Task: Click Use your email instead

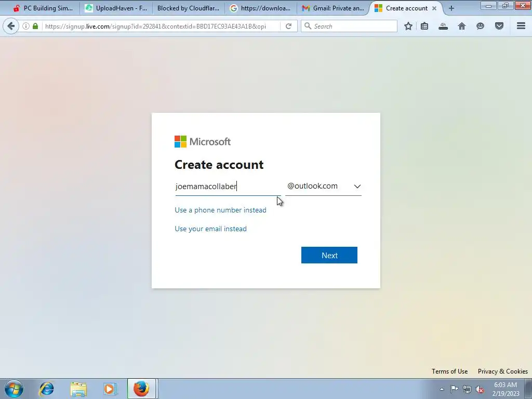Action: point(211,229)
